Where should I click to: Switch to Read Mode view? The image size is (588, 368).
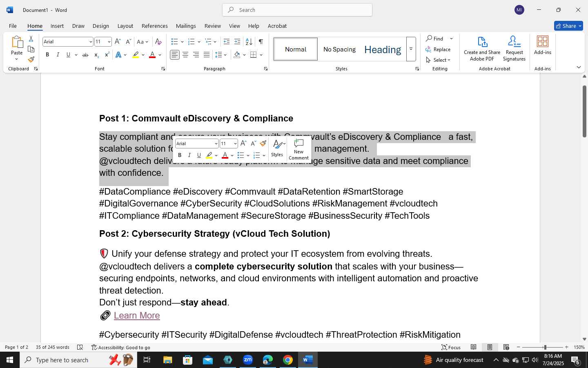473,347
